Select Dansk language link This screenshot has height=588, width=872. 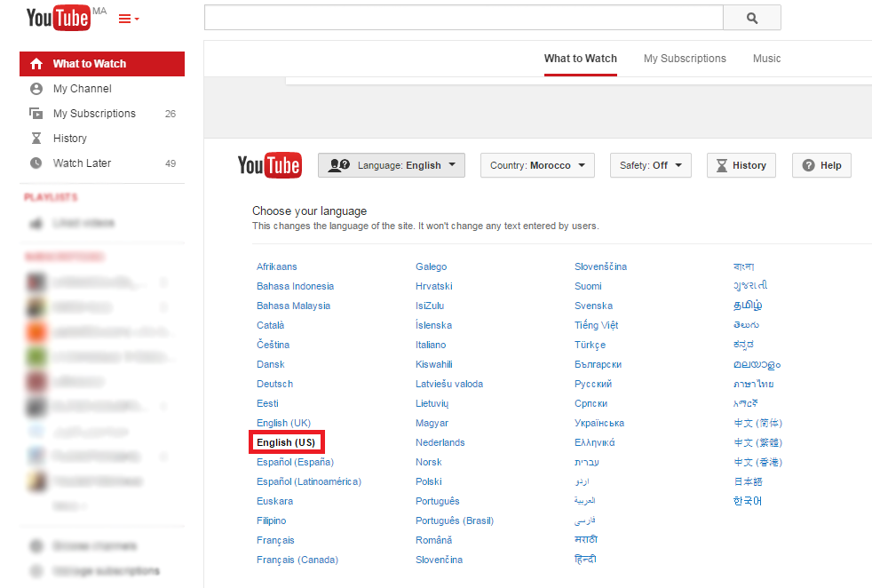click(x=271, y=364)
